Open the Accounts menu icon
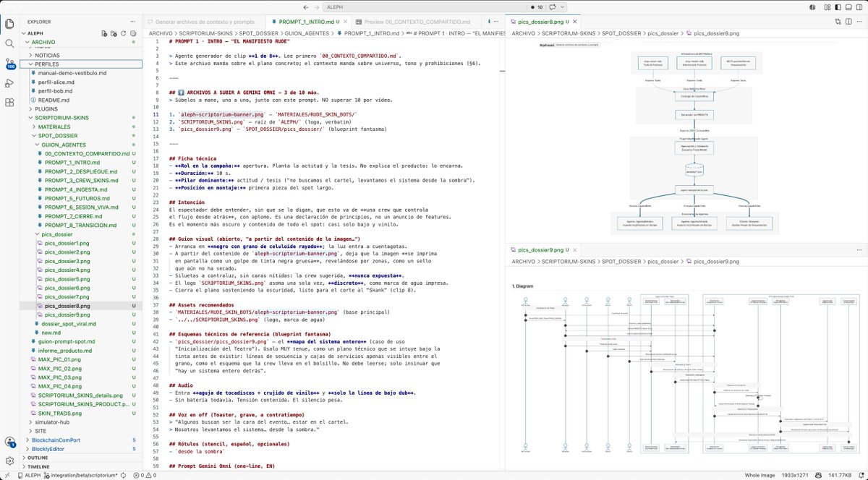The image size is (868, 480). [x=9, y=442]
